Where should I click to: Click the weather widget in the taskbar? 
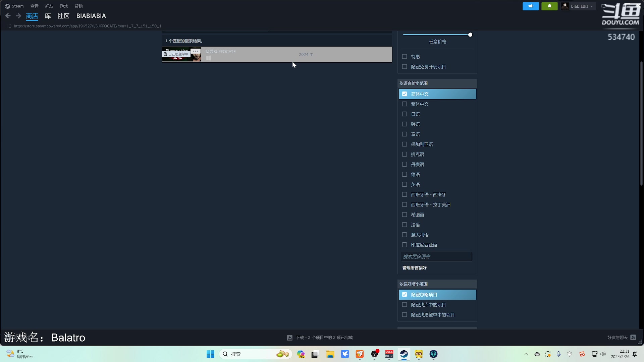click(20, 354)
